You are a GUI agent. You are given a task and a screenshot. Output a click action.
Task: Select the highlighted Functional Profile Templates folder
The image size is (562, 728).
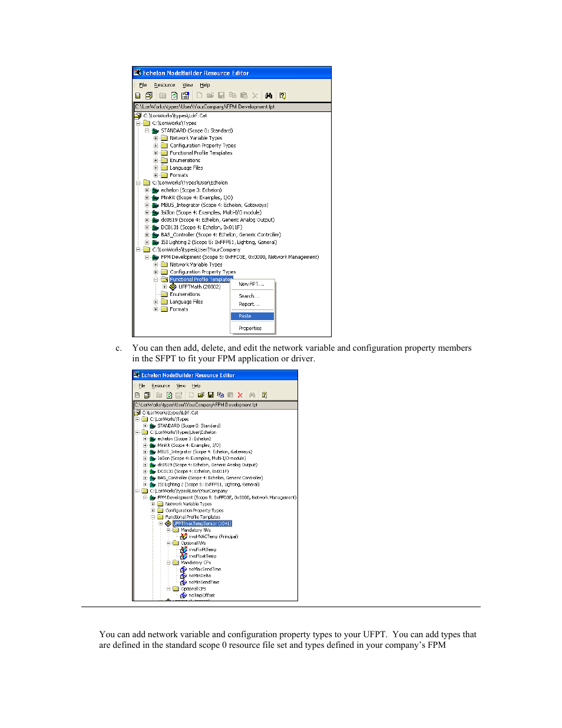point(201,279)
